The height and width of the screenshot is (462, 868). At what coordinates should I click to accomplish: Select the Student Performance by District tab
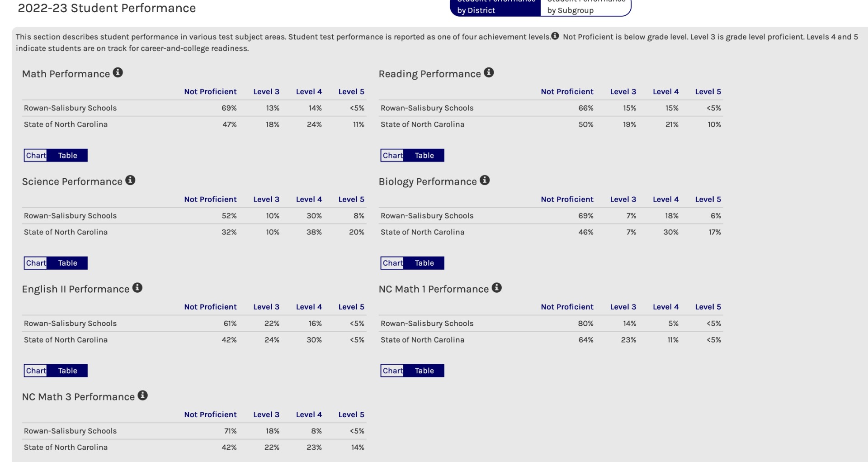pyautogui.click(x=495, y=8)
